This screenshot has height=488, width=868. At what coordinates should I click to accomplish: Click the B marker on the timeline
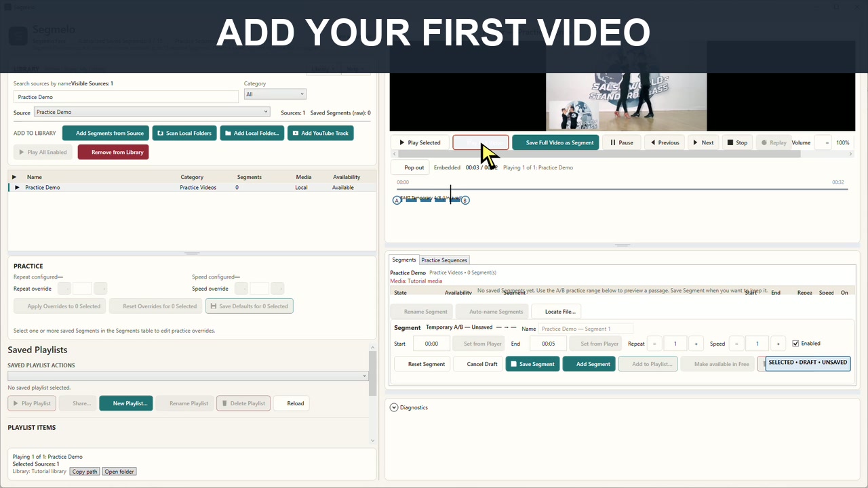(x=465, y=200)
